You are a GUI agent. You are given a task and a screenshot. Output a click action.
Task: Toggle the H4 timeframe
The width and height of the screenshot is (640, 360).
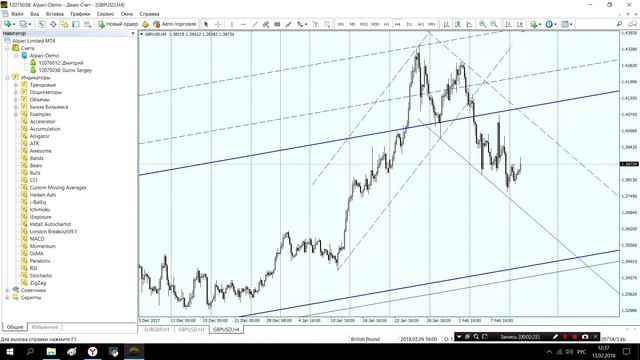398,24
